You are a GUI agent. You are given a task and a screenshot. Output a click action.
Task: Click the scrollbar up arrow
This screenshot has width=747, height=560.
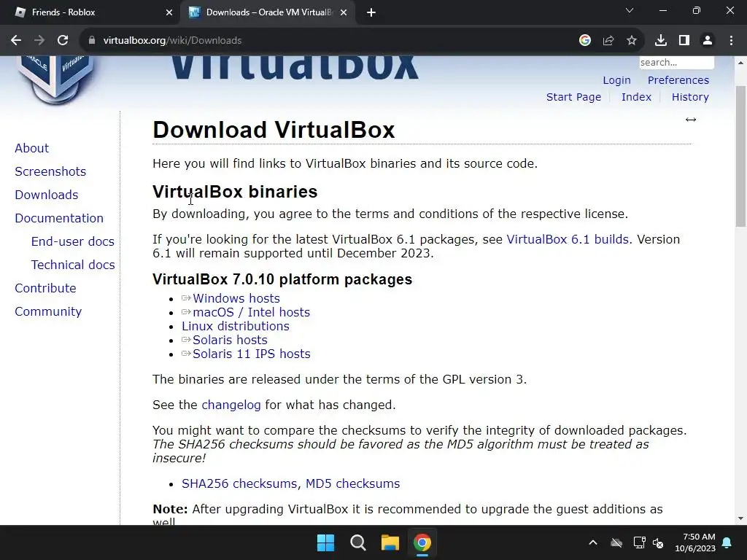click(x=740, y=63)
